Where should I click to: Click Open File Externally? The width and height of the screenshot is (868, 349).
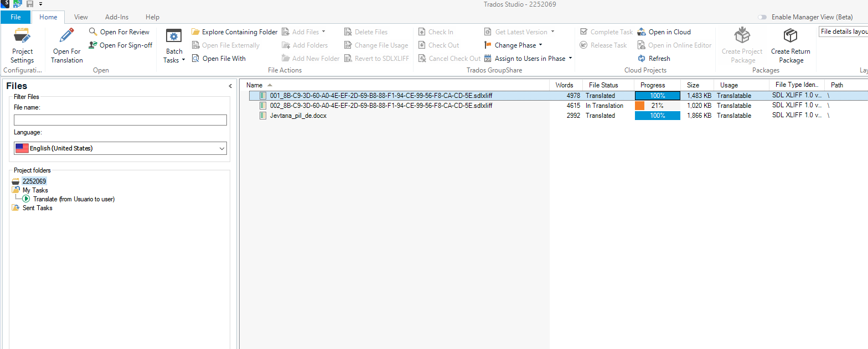point(226,45)
